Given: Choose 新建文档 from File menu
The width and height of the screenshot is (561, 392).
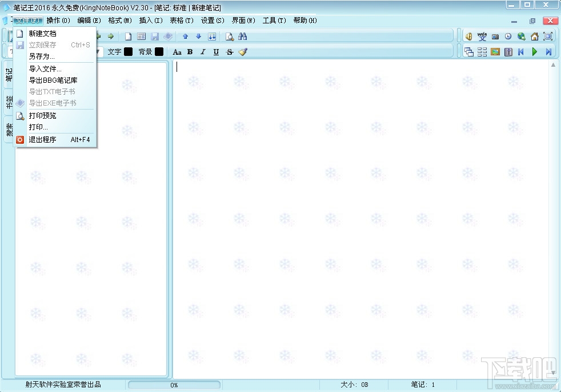Looking at the screenshot, I should click(x=55, y=34).
